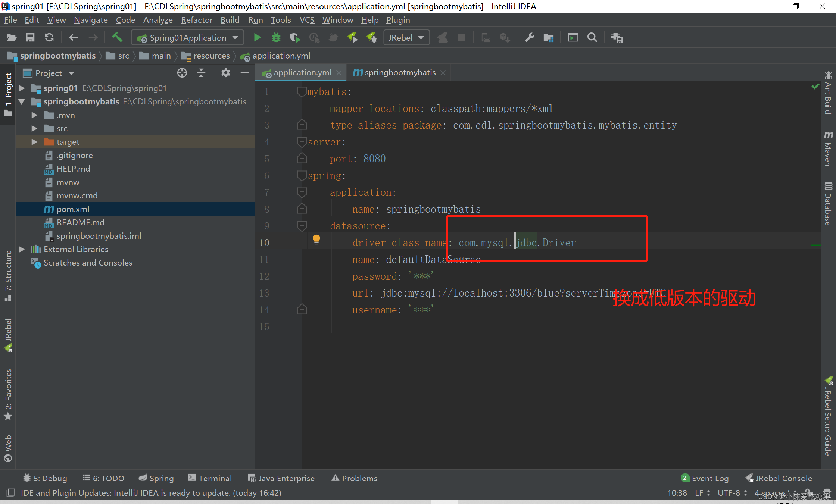The image size is (836, 504).
Task: Select the README.md file in project tree
Action: pyautogui.click(x=80, y=222)
